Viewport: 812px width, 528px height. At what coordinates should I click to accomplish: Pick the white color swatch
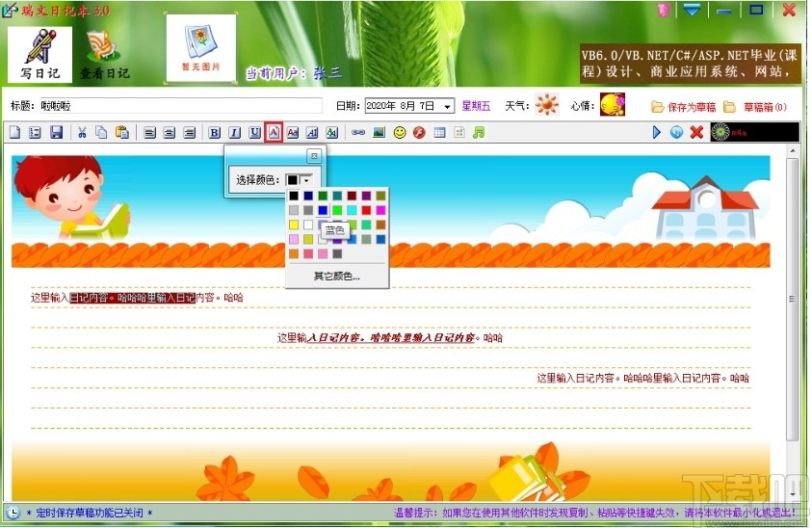pos(308,224)
